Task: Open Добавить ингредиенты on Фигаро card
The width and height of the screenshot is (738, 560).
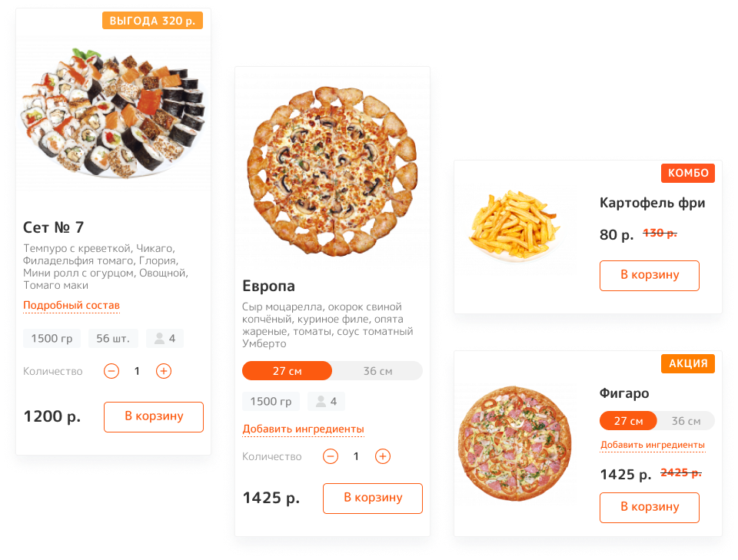Action: click(x=653, y=445)
